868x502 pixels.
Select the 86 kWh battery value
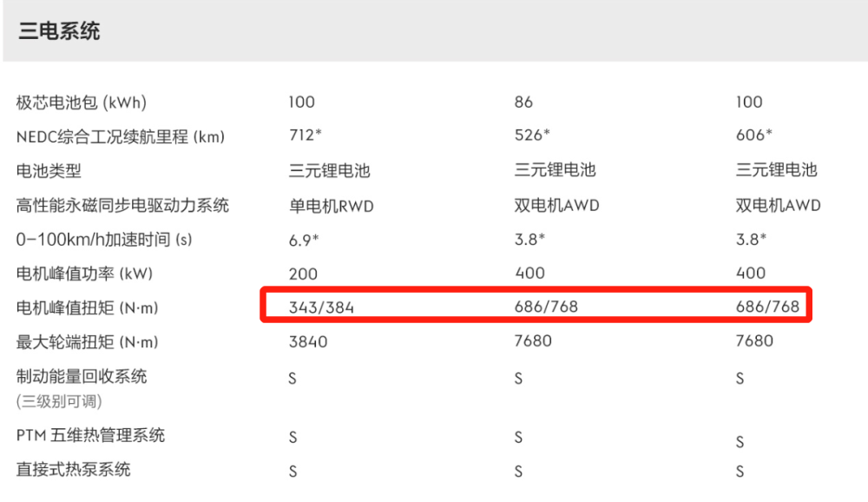[523, 102]
